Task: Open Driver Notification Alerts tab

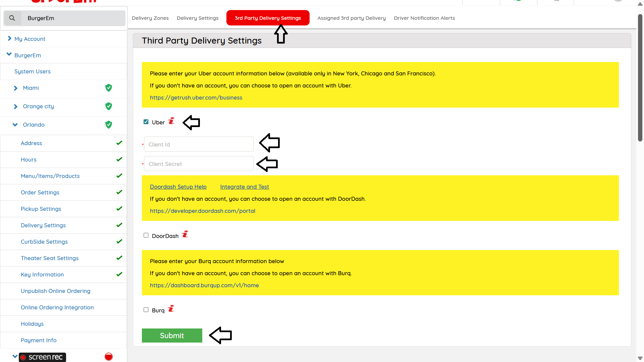Action: pos(424,18)
